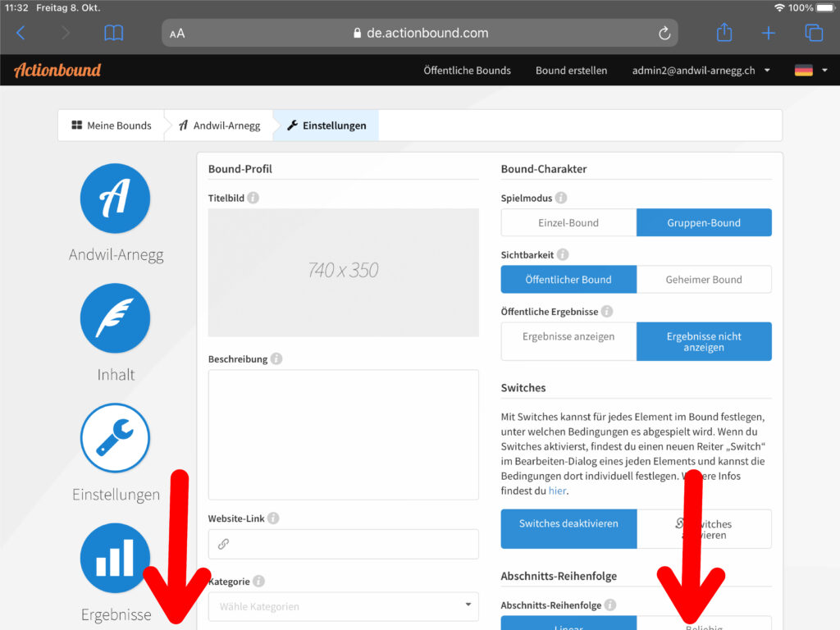Open Safari bookmarks book icon
Viewport: 840px width, 630px height.
[x=114, y=33]
